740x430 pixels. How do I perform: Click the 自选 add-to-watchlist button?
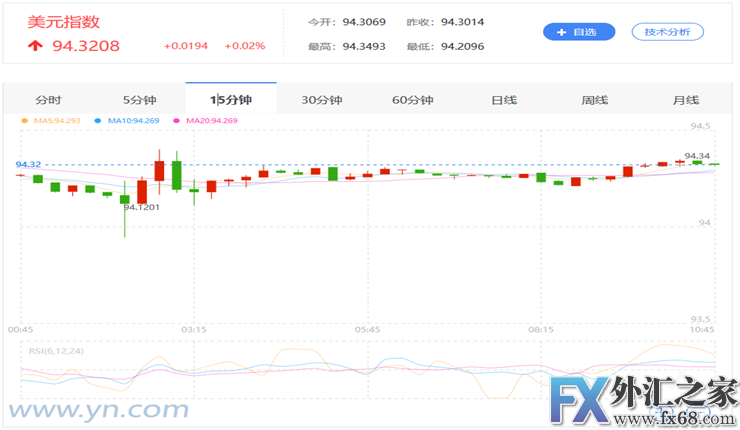click(579, 32)
